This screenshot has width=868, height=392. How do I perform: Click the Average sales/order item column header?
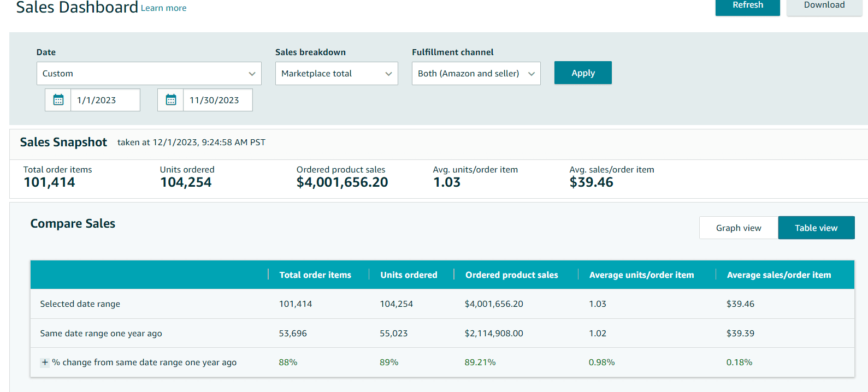[779, 275]
